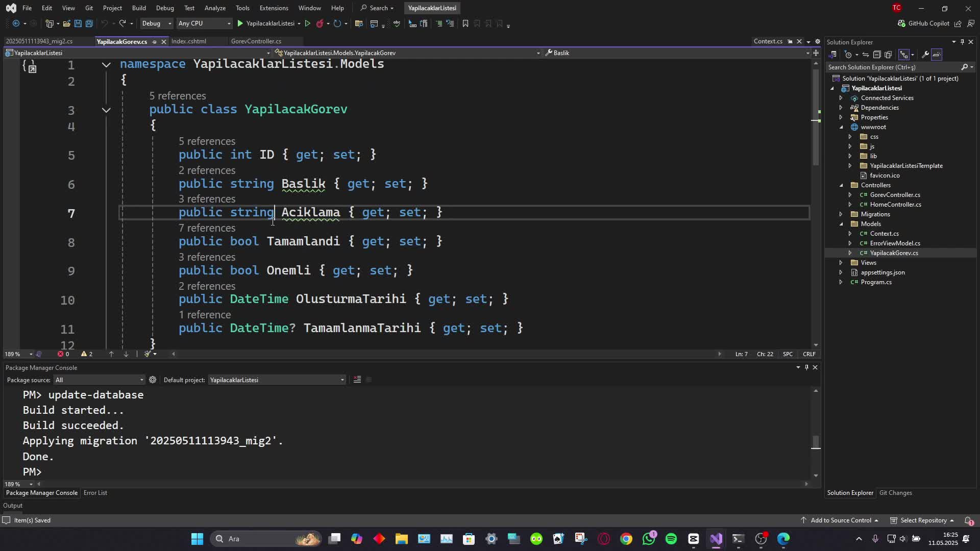
Task: Click Navigate Backward arrow in toolbar
Action: coord(16,23)
